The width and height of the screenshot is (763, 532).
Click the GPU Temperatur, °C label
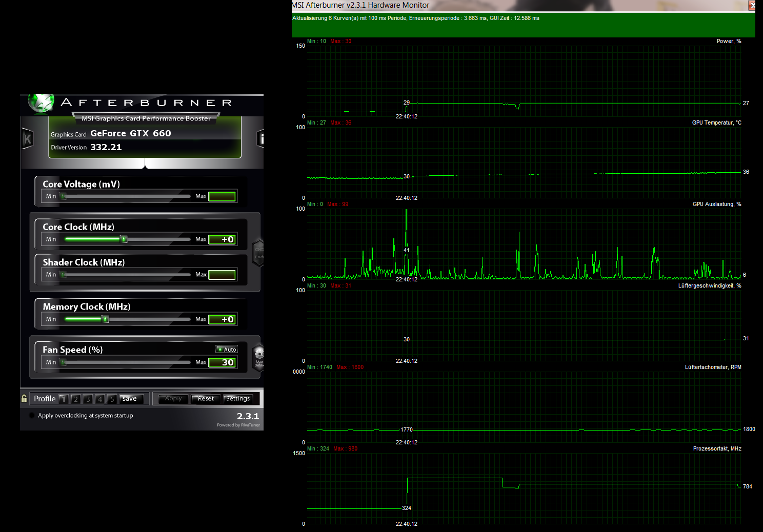coord(717,122)
